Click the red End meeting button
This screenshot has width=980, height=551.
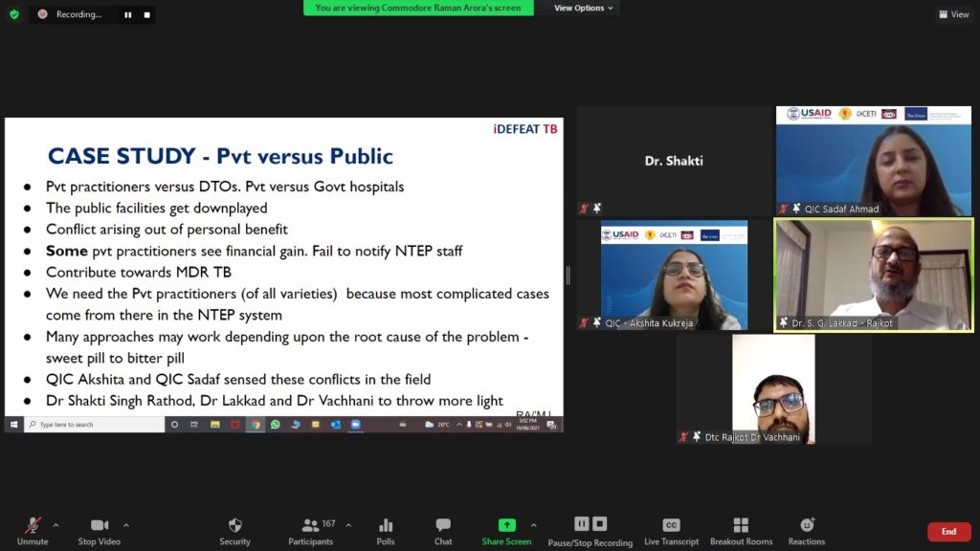[x=948, y=532]
